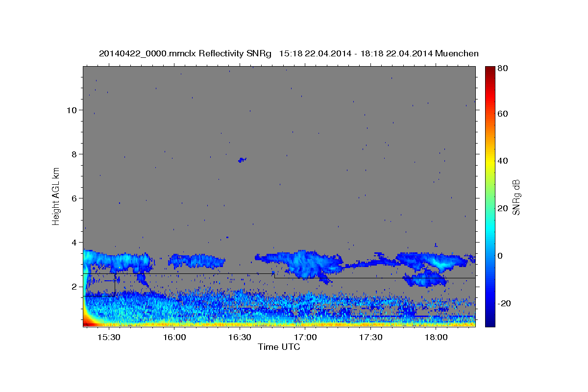
Task: Click the height tick label 10
Action: pos(72,110)
